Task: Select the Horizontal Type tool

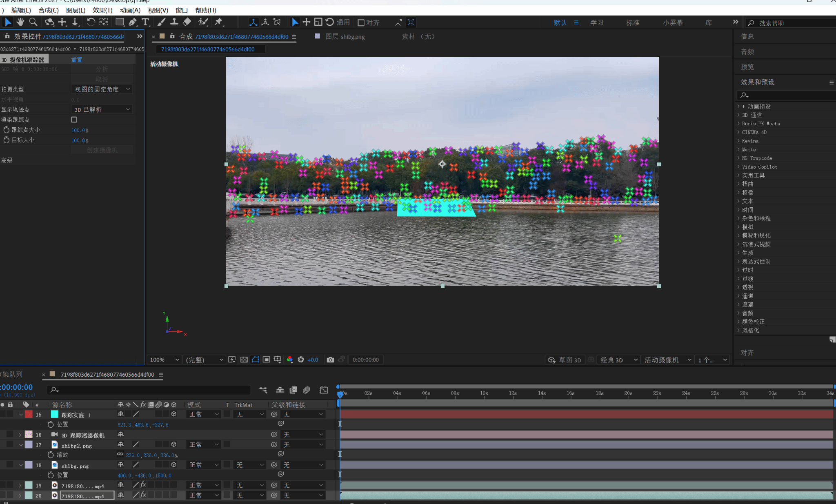Action: coord(145,22)
